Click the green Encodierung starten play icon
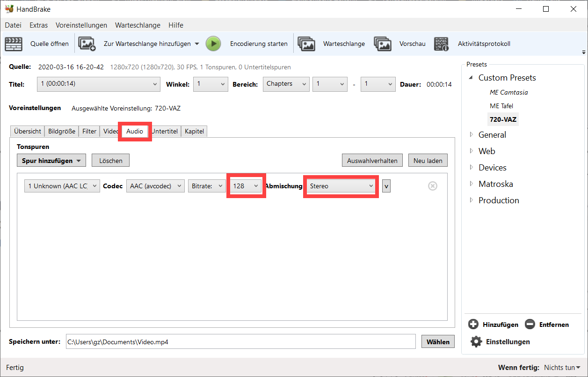Viewport: 588px width, 377px height. [213, 44]
